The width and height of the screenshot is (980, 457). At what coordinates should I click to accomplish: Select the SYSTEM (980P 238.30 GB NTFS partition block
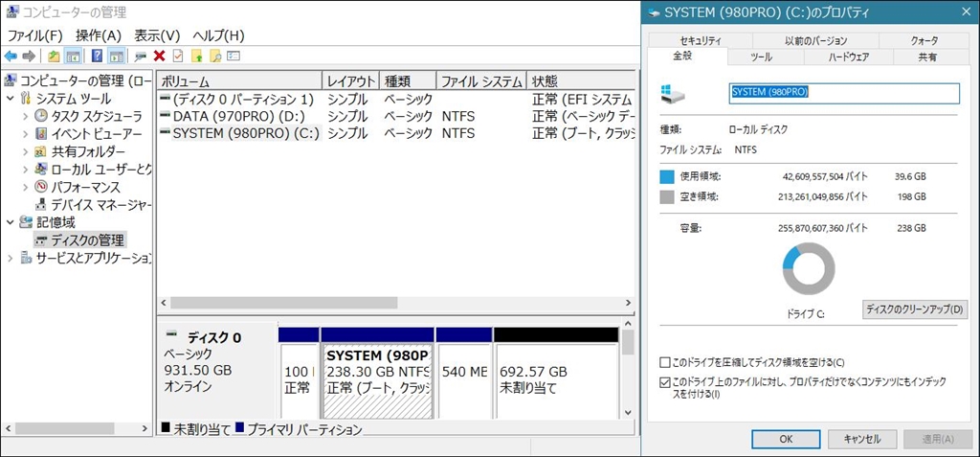click(x=377, y=373)
